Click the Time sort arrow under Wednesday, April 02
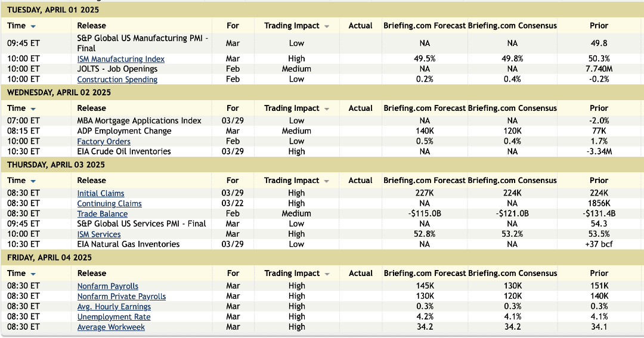Viewport: 644px width, 338px height. pyautogui.click(x=33, y=109)
